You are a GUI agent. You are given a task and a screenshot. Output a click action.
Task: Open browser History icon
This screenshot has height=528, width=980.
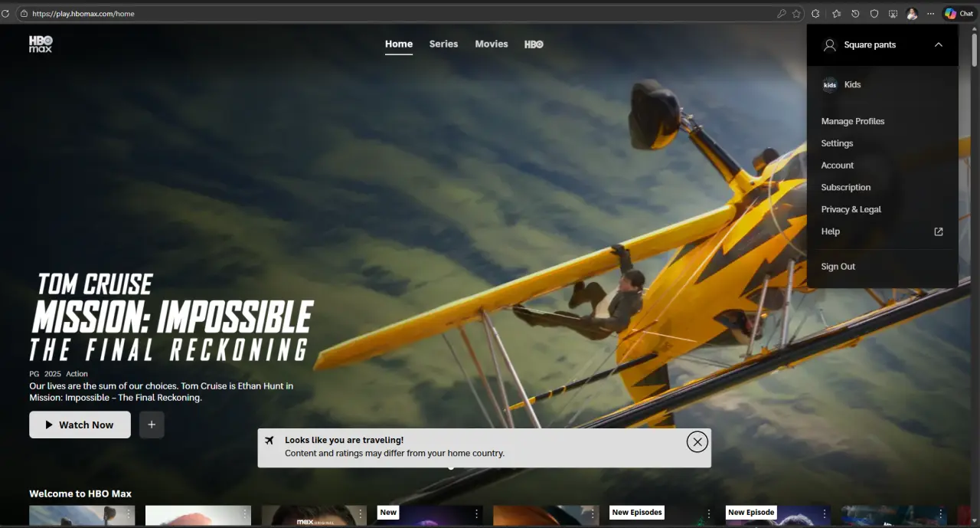(855, 14)
